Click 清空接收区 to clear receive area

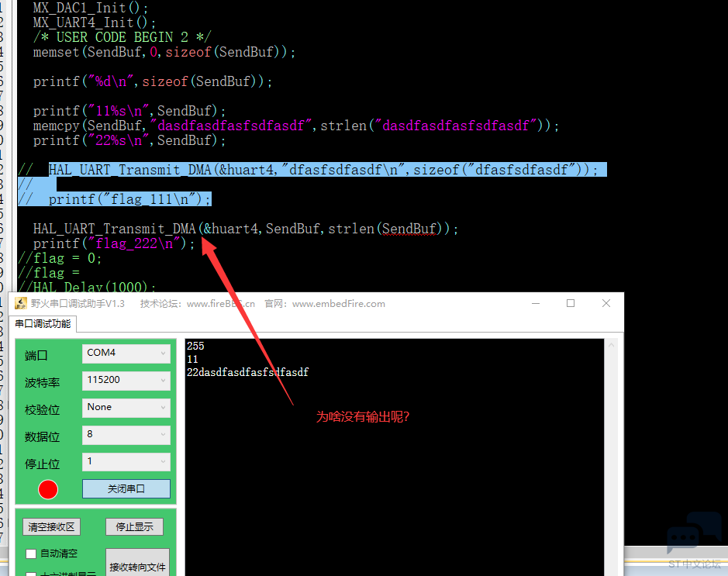click(x=51, y=526)
